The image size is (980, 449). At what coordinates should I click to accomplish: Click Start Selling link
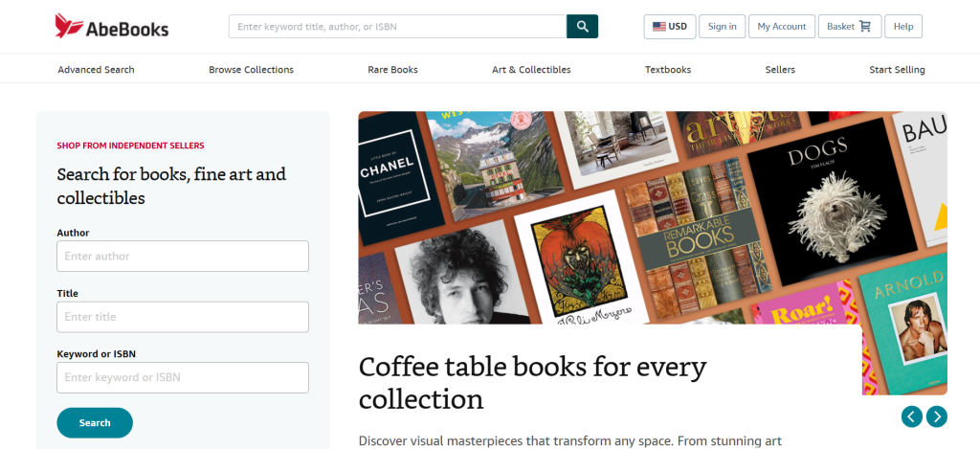point(897,70)
